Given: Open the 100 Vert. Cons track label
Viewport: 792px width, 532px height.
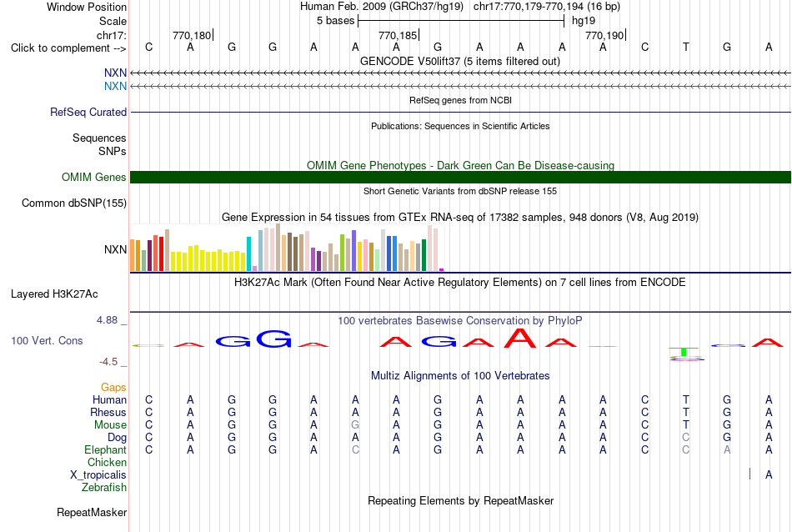Looking at the screenshot, I should point(47,340).
